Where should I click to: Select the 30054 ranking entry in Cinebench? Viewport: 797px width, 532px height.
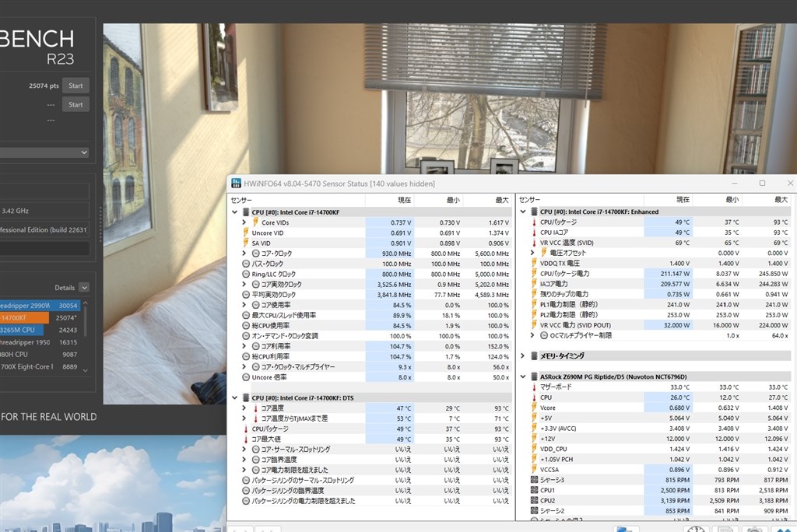[x=40, y=306]
